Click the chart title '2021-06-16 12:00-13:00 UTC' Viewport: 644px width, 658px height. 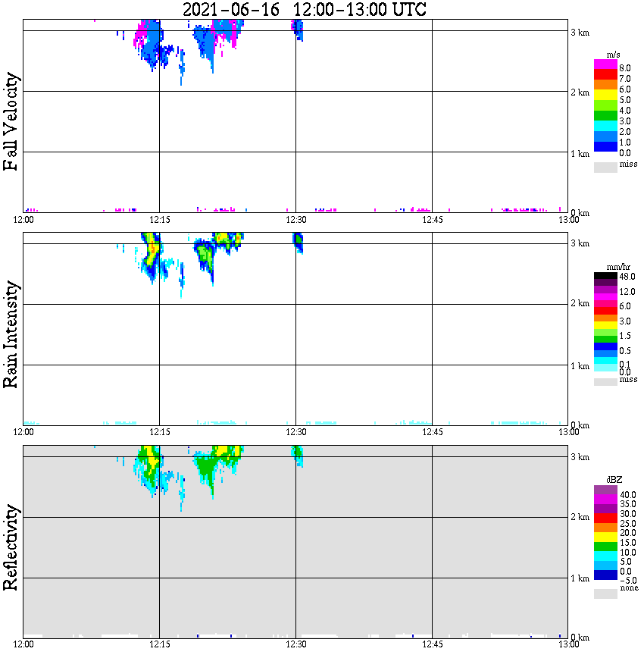click(x=305, y=9)
